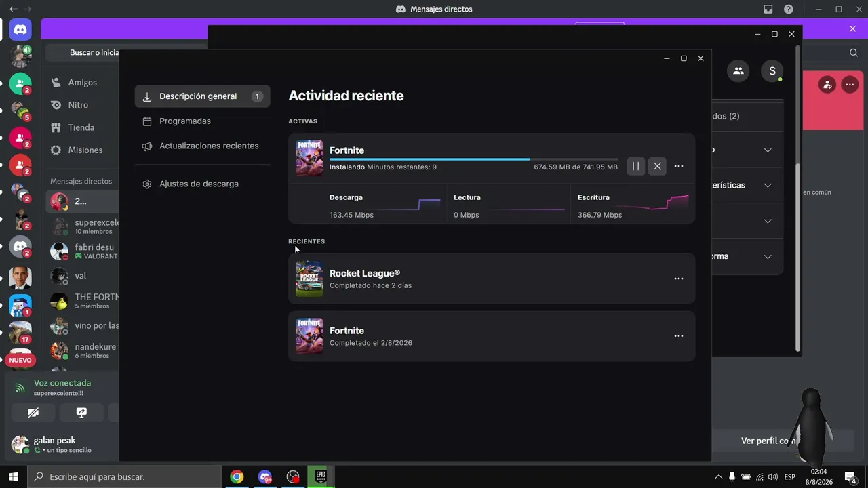Viewport: 868px width, 488px height.
Task: Open the vino por las group chat
Action: (x=82, y=325)
